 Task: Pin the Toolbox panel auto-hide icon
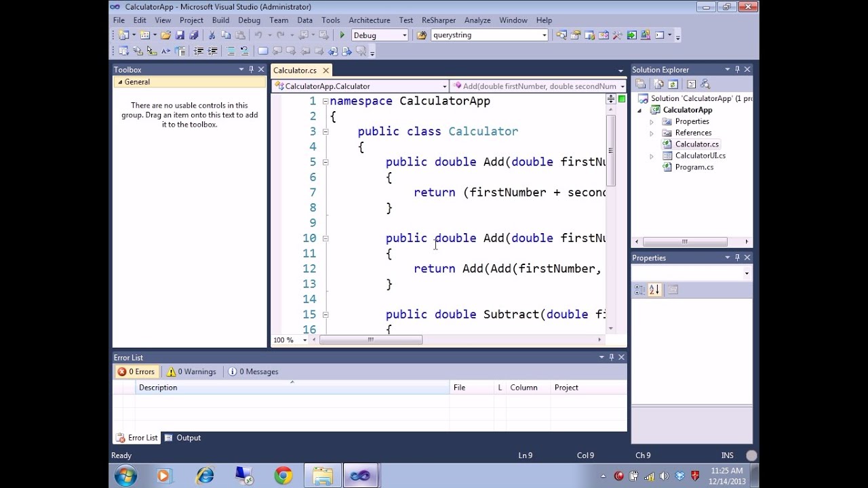[x=251, y=70]
